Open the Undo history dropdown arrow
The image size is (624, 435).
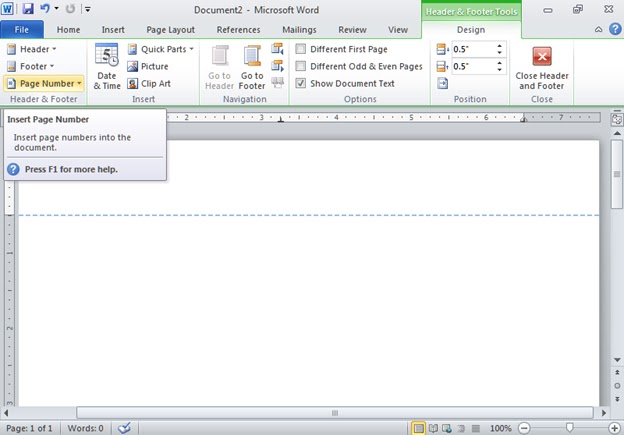coord(57,8)
